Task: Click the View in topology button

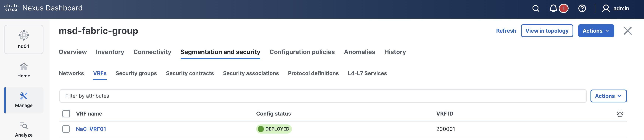Action: (x=547, y=31)
